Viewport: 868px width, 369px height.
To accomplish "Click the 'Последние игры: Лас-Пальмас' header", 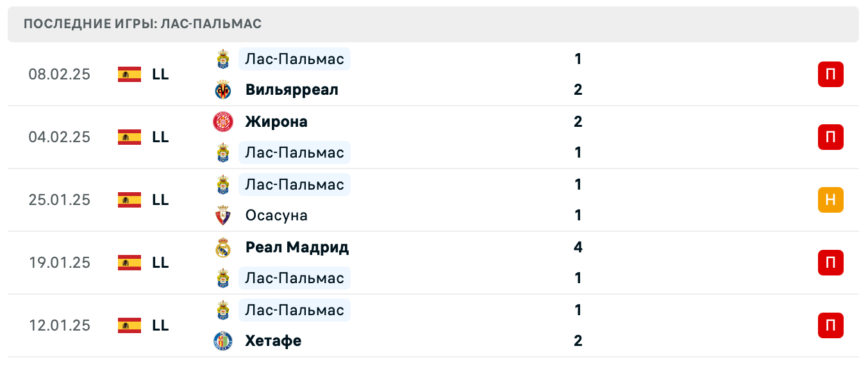I will point(142,24).
